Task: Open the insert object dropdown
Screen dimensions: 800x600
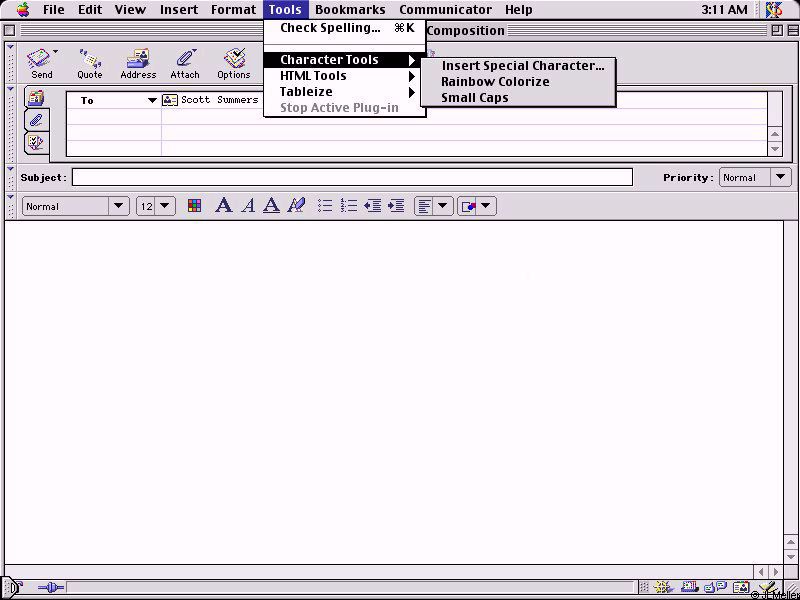Action: tap(477, 206)
